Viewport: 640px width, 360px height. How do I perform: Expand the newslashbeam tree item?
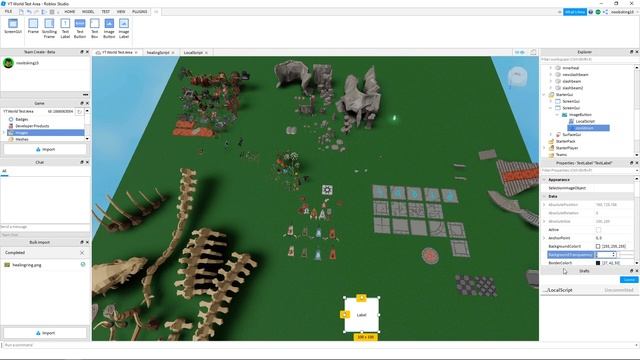point(550,75)
